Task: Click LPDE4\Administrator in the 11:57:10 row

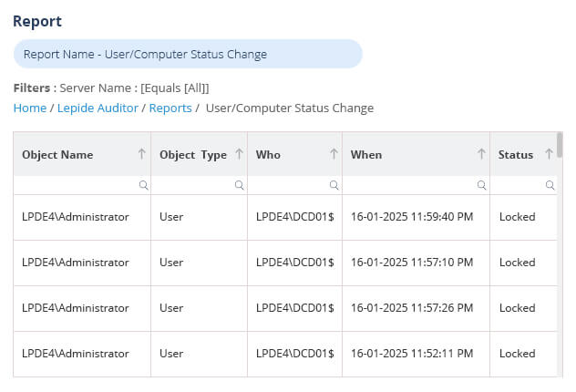Action: (x=76, y=263)
